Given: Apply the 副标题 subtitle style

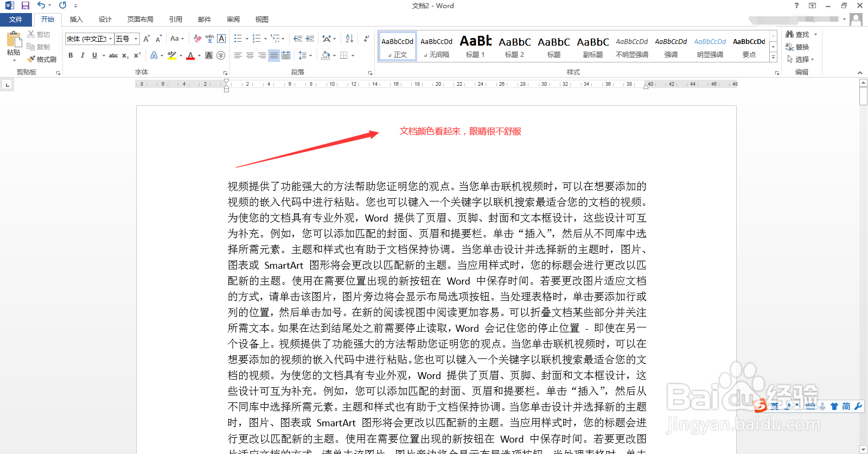Looking at the screenshot, I should point(592,46).
